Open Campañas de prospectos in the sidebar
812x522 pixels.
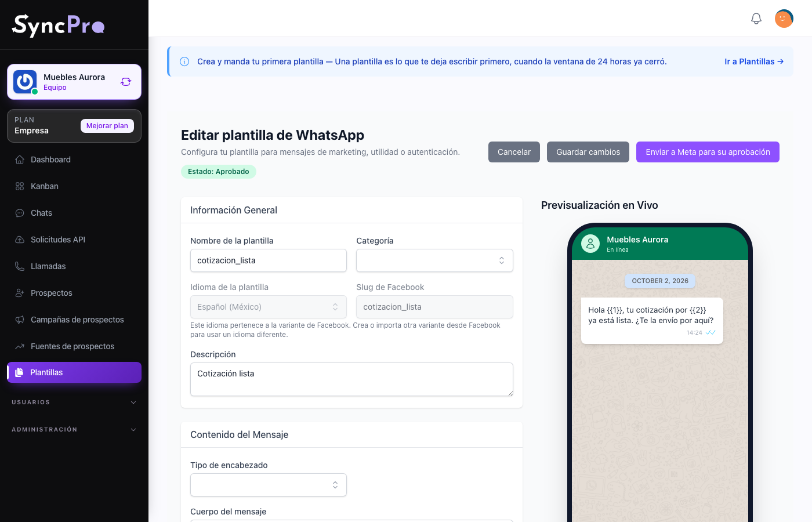[x=74, y=320]
